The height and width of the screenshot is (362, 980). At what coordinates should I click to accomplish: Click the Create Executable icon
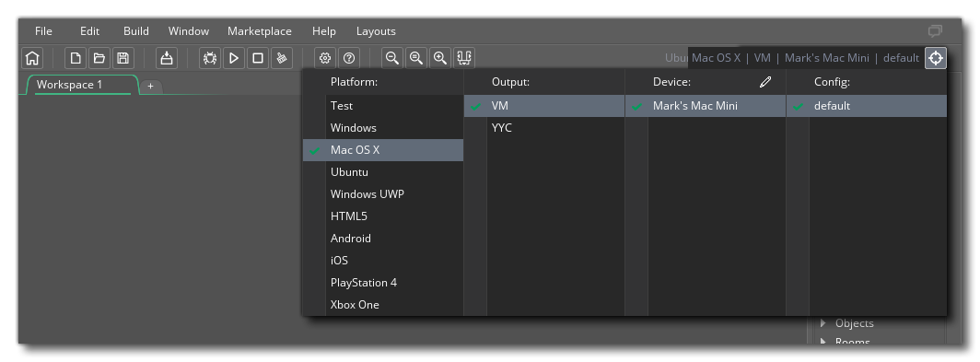pos(166,58)
